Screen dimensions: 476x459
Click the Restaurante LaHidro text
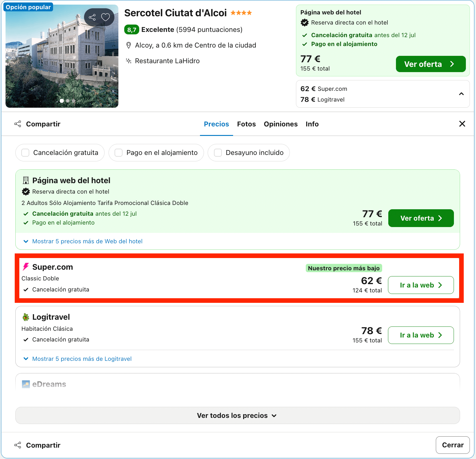click(x=167, y=61)
